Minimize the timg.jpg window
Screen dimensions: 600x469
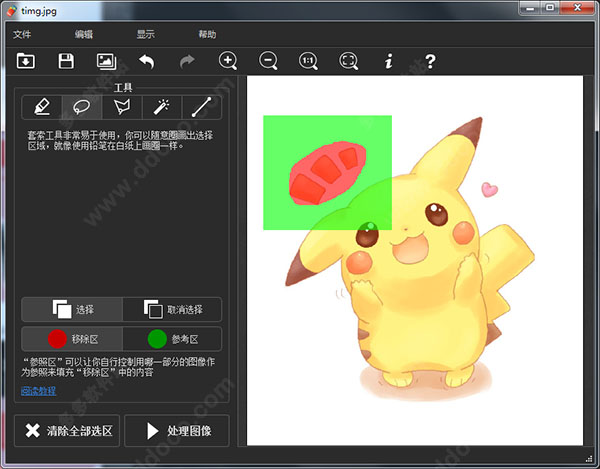530,8
